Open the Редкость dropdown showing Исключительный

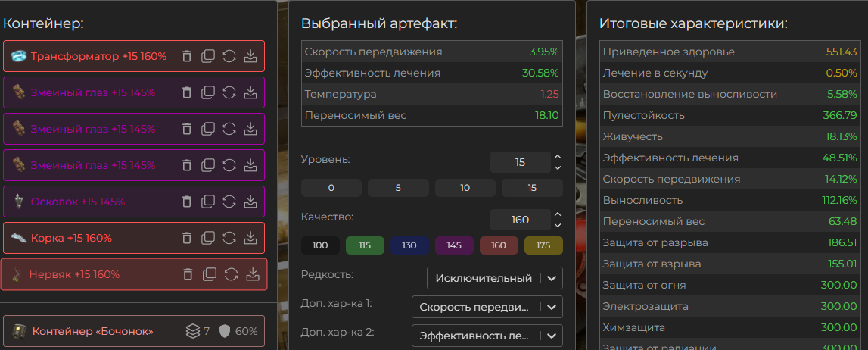click(495, 278)
